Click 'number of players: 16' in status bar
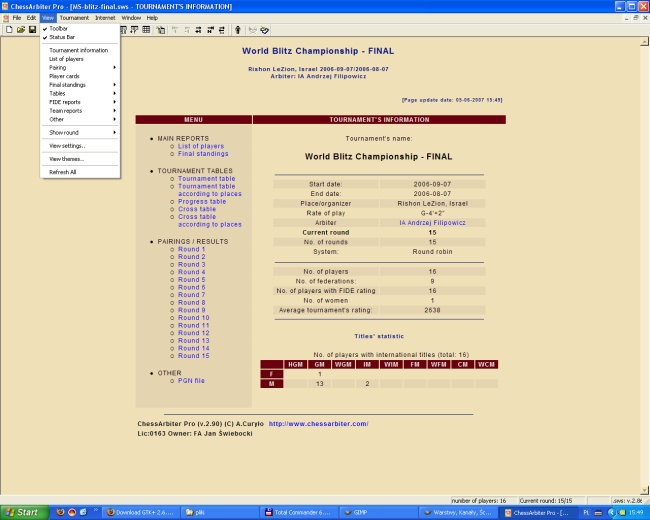650x520 pixels. point(479,501)
